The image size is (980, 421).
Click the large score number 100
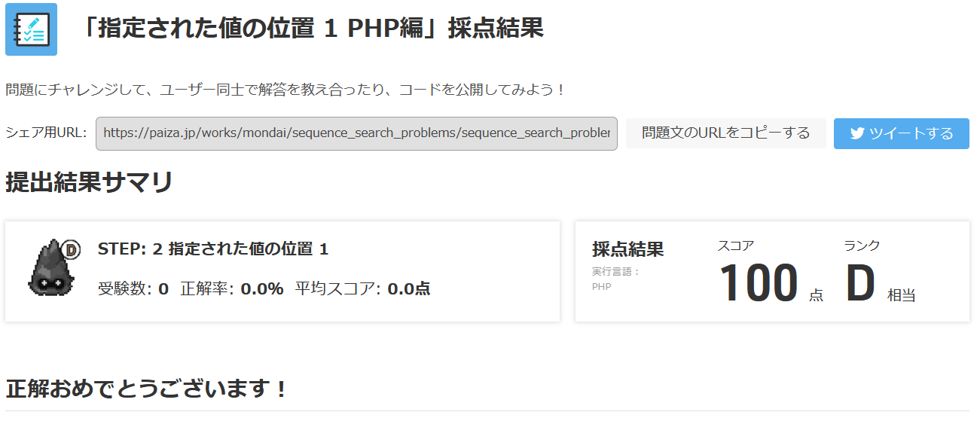tap(758, 284)
